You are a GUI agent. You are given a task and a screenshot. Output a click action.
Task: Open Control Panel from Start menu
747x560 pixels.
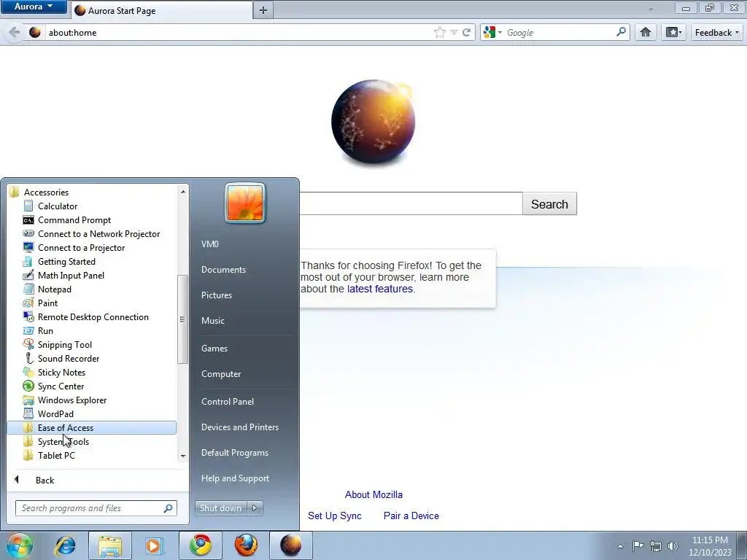pos(228,402)
